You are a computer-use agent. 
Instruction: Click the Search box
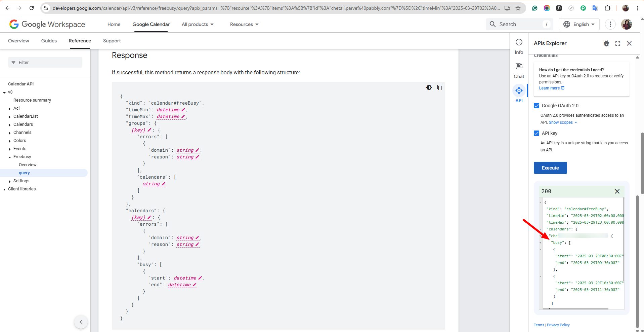[x=520, y=24]
